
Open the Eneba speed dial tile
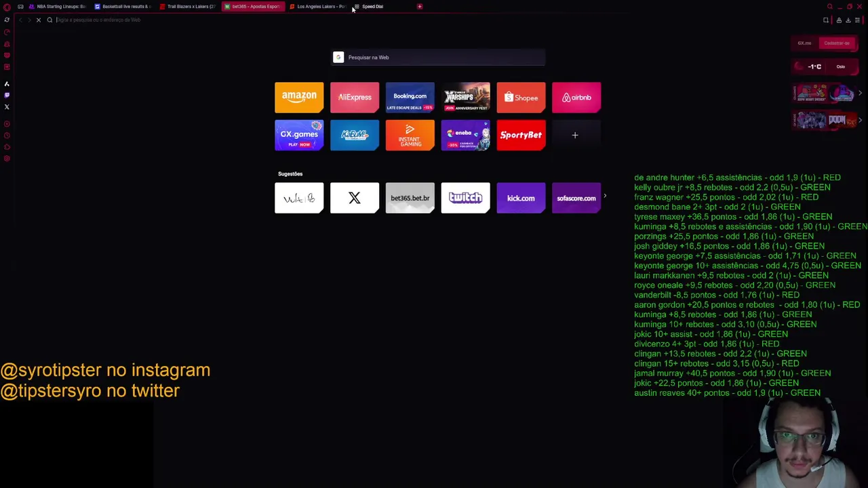(465, 135)
